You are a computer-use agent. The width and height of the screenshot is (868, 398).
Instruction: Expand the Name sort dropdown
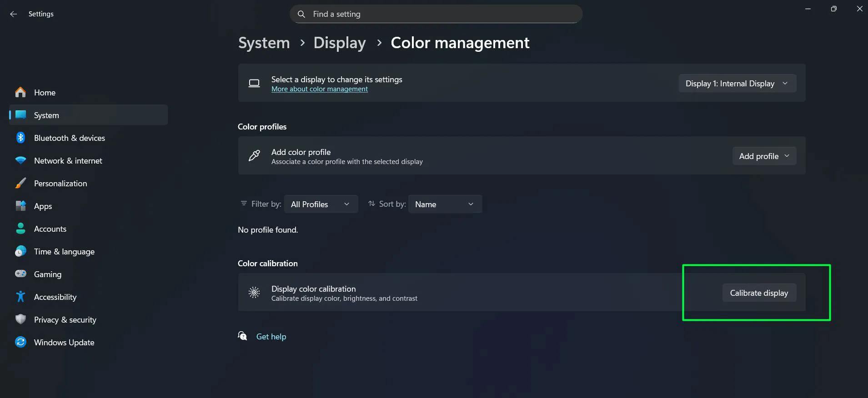click(445, 204)
